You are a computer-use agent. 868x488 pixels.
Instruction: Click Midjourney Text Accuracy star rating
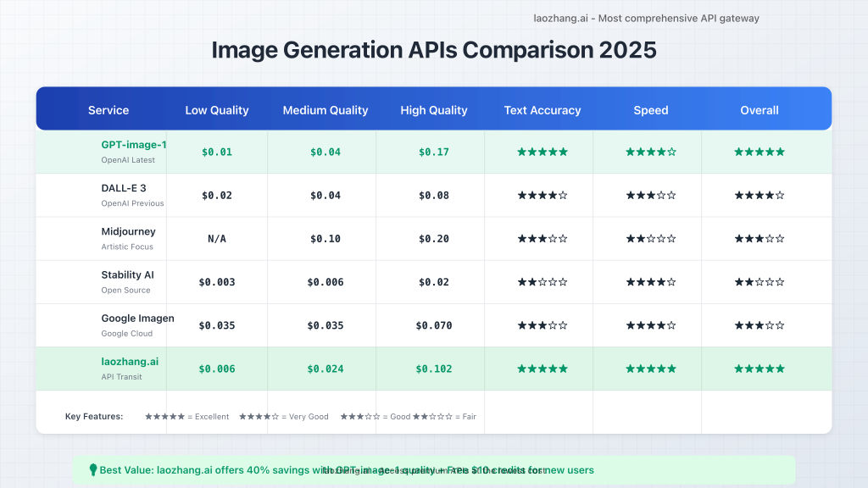542,238
